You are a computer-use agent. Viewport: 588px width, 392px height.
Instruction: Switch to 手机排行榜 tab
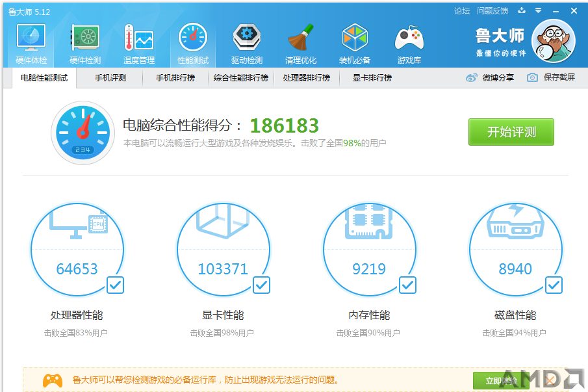coord(175,78)
